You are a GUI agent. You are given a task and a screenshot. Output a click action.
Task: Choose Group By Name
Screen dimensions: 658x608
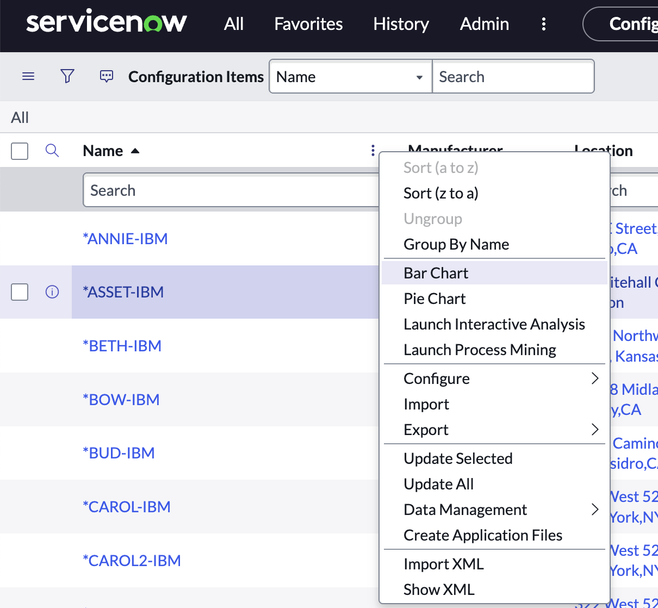[494, 244]
